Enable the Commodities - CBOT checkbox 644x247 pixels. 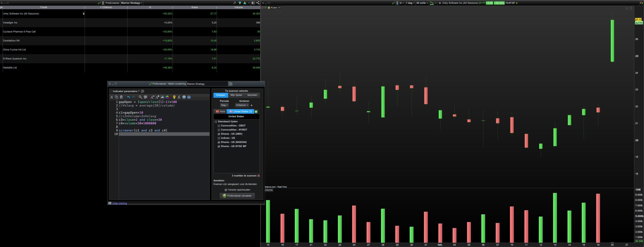pos(219,126)
